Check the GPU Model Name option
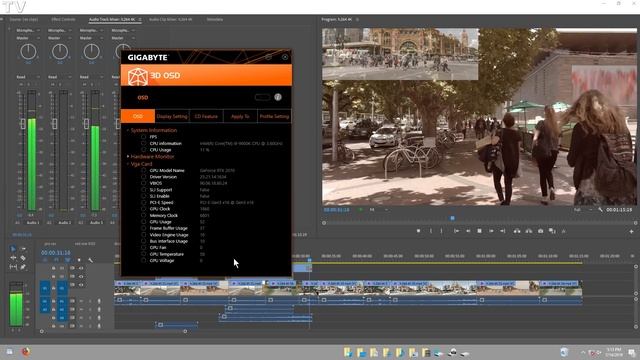The height and width of the screenshot is (360, 640). (143, 170)
